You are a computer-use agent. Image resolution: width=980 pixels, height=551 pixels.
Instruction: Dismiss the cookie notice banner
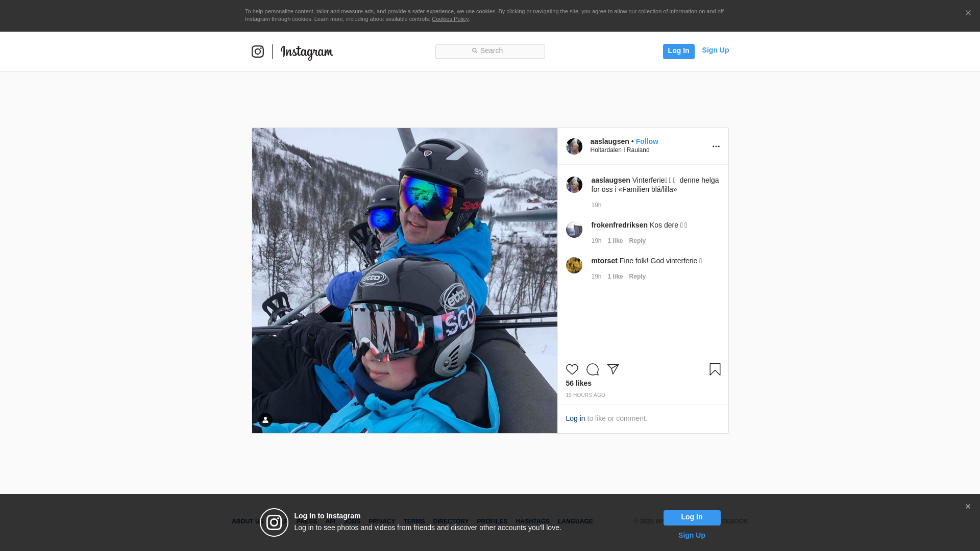pyautogui.click(x=968, y=13)
